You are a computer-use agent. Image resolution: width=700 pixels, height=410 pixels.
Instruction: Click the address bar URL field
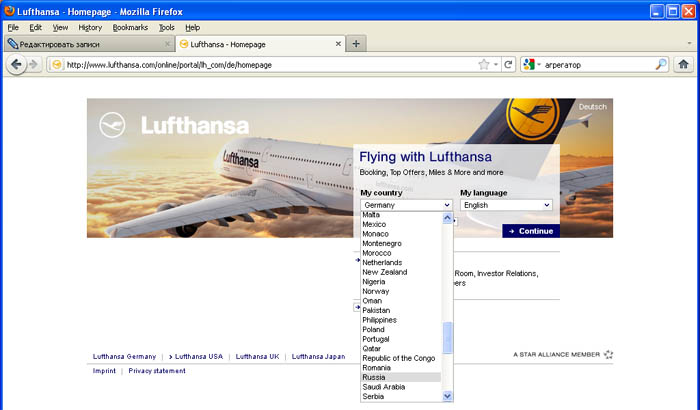click(x=270, y=65)
